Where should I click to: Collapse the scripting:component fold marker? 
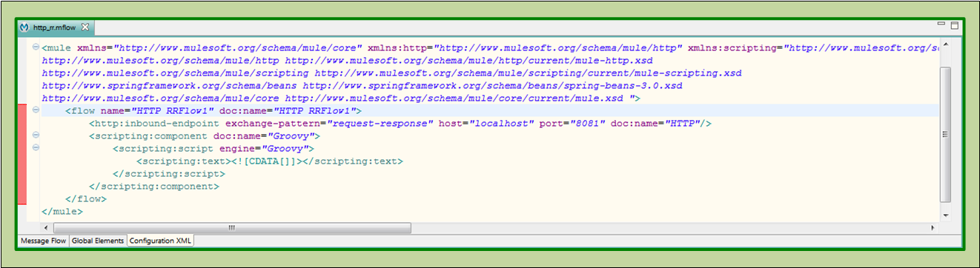coord(36,135)
